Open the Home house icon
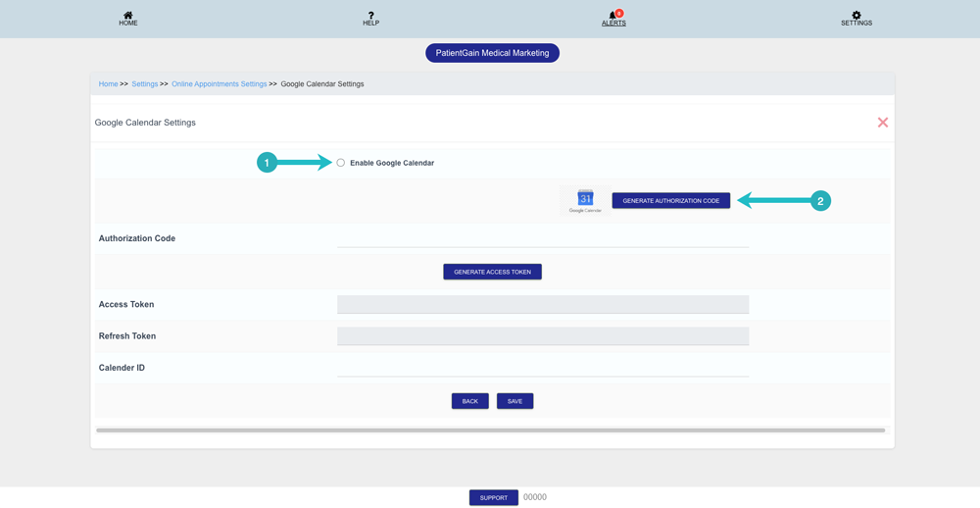Image resolution: width=980 pixels, height=508 pixels. tap(128, 15)
